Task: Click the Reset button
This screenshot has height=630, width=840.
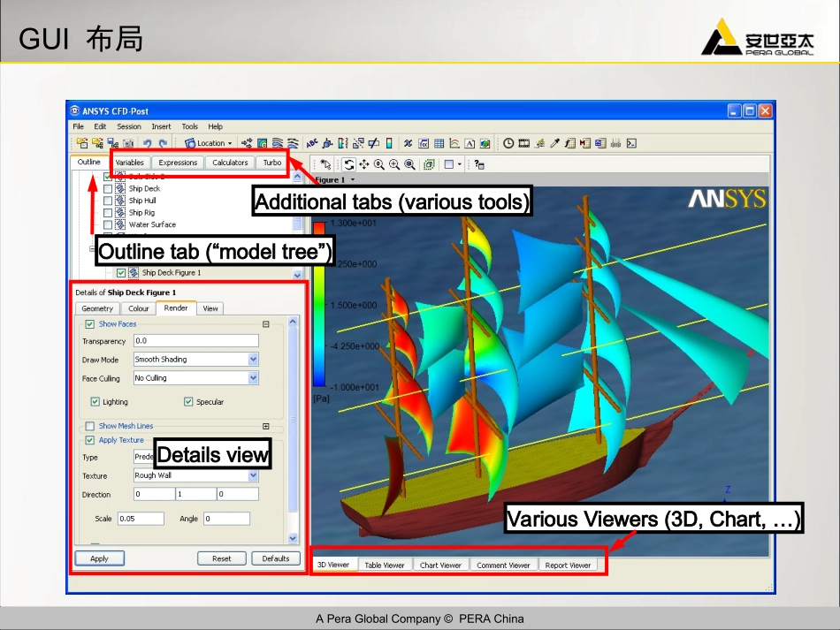Action: (x=221, y=558)
